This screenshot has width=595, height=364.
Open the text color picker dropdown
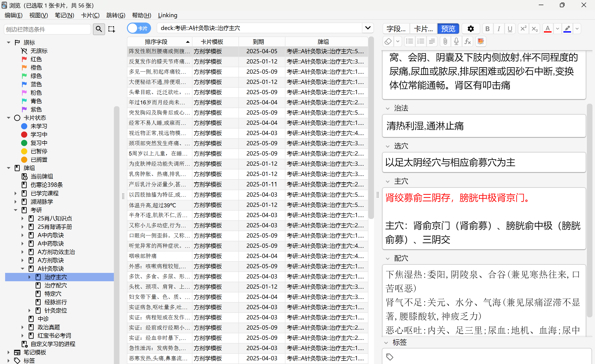click(557, 29)
